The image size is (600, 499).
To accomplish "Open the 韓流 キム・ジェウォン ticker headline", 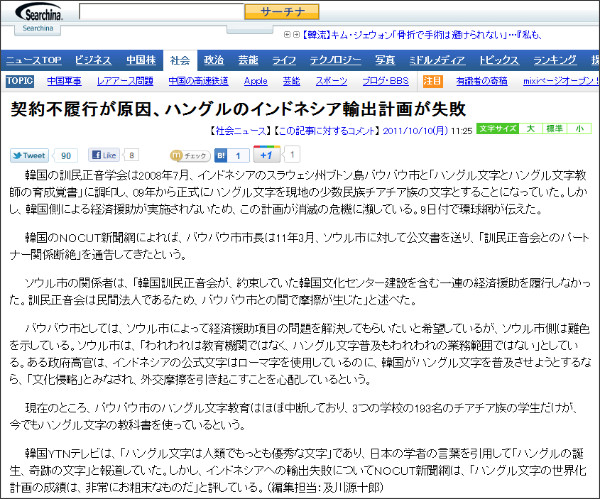I will click(x=421, y=35).
